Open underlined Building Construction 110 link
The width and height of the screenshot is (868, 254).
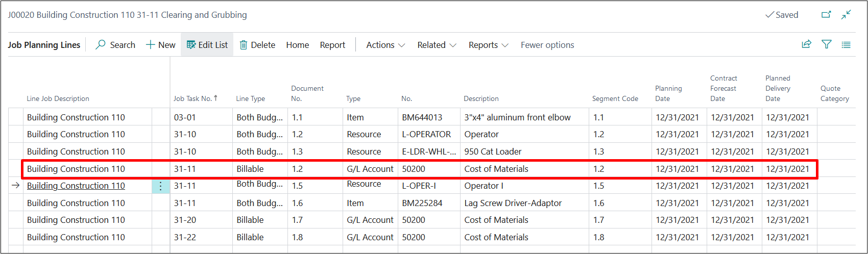76,186
